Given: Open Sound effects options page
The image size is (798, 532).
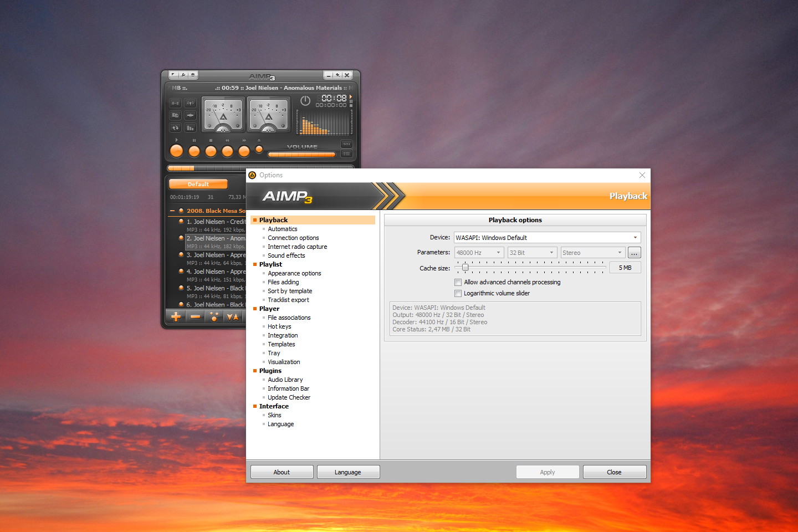Looking at the screenshot, I should click(287, 255).
